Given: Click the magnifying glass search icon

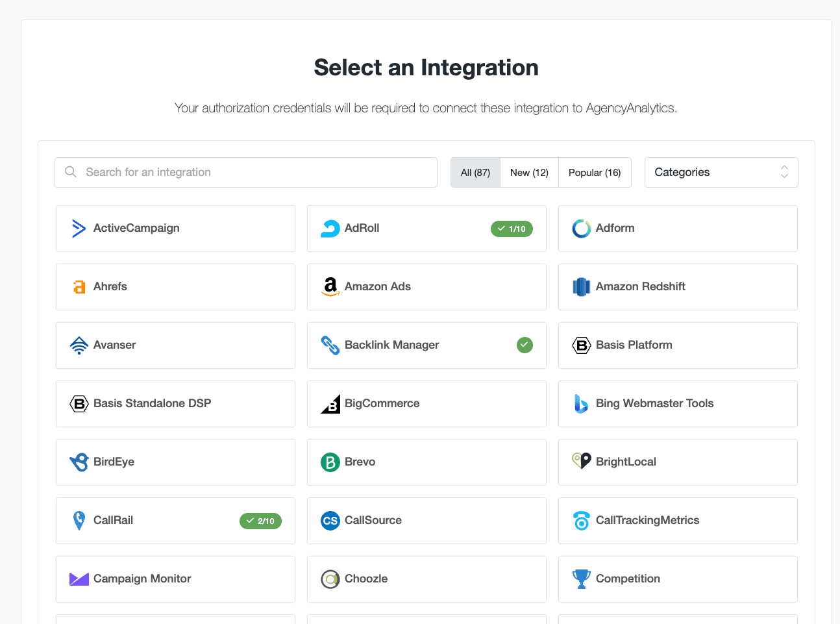Looking at the screenshot, I should pyautogui.click(x=71, y=172).
